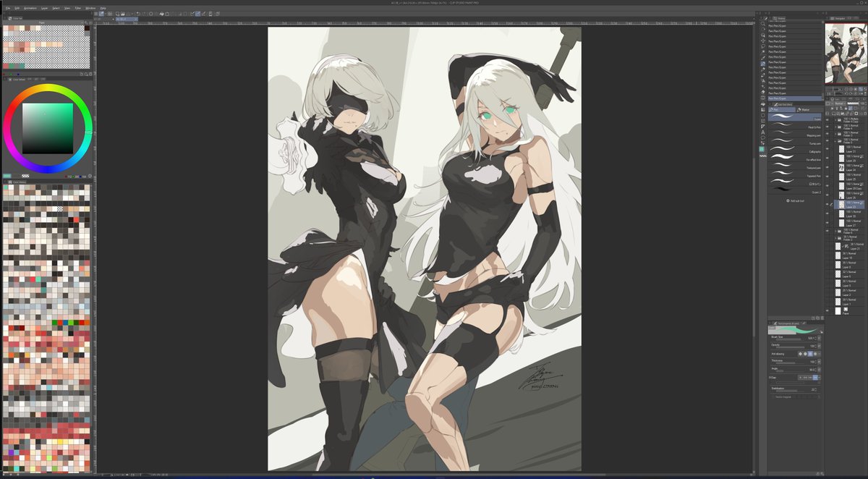
Task: Adjust the layer opacity slider in the Layer panel
Action: tap(853, 103)
